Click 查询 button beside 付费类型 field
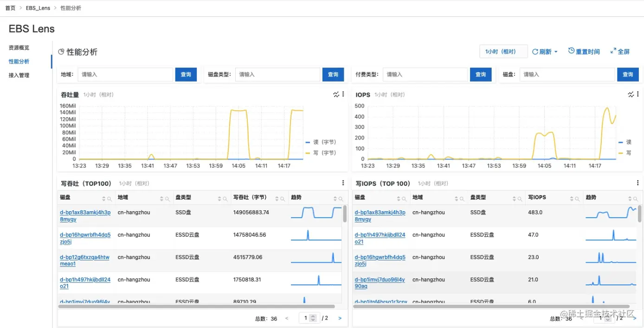The image size is (644, 328). tap(481, 74)
